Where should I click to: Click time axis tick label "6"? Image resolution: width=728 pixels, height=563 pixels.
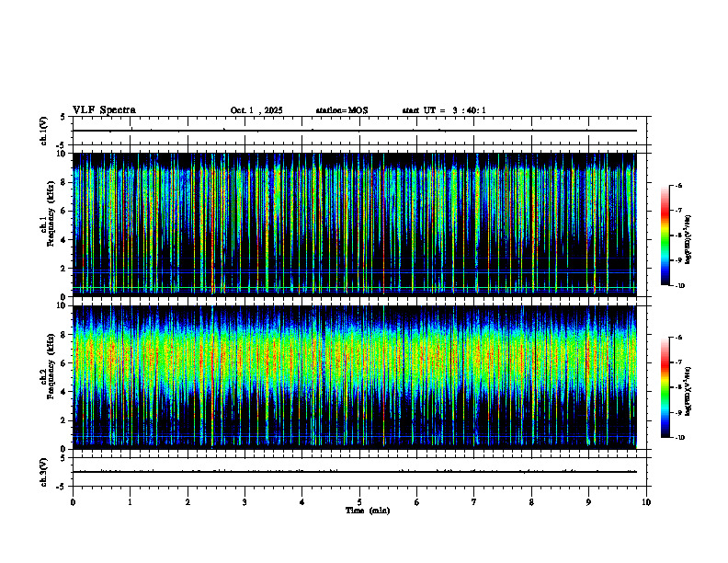tap(417, 502)
